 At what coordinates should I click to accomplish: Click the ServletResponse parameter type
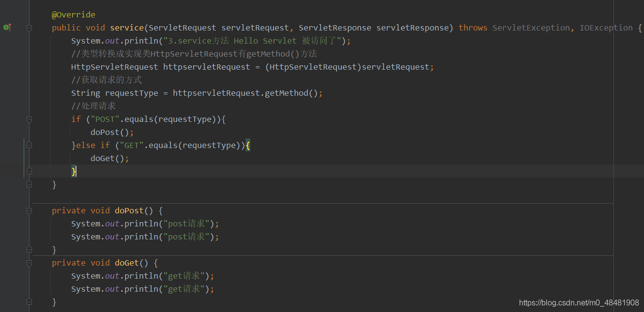click(335, 28)
